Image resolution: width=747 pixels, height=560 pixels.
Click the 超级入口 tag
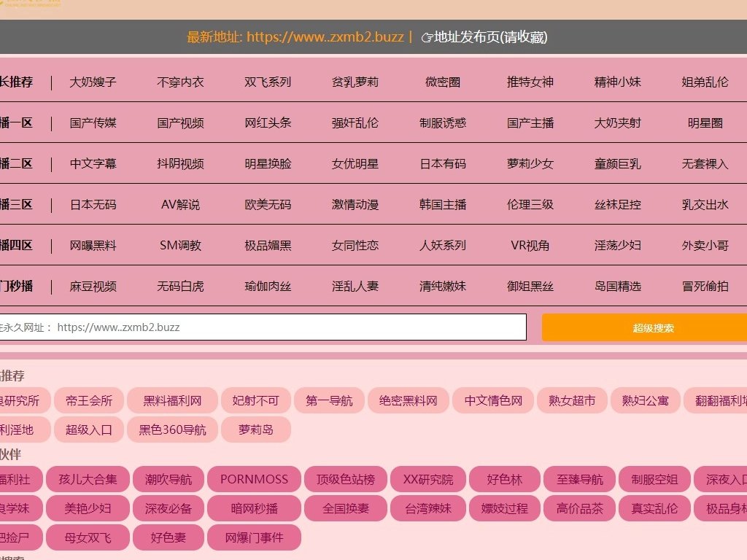click(88, 429)
